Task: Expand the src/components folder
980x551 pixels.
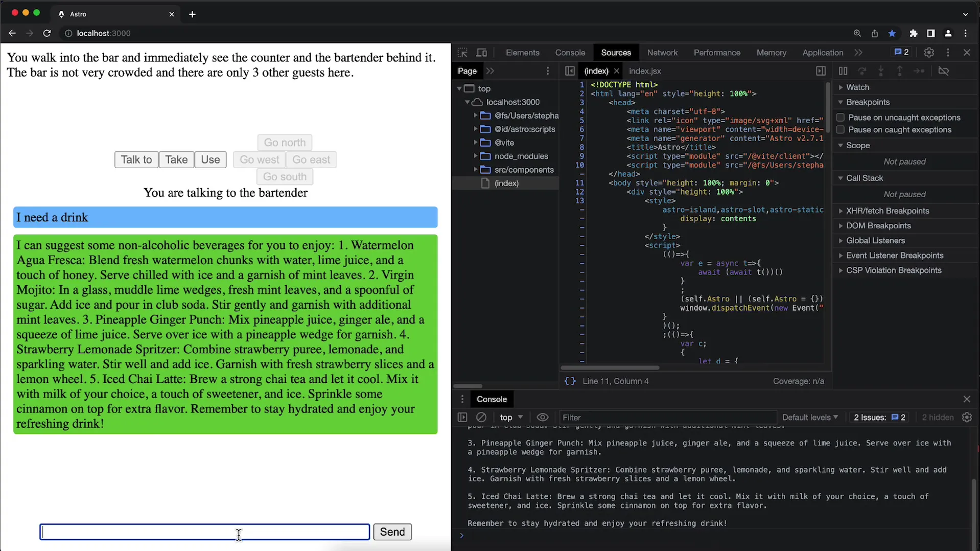Action: click(475, 170)
